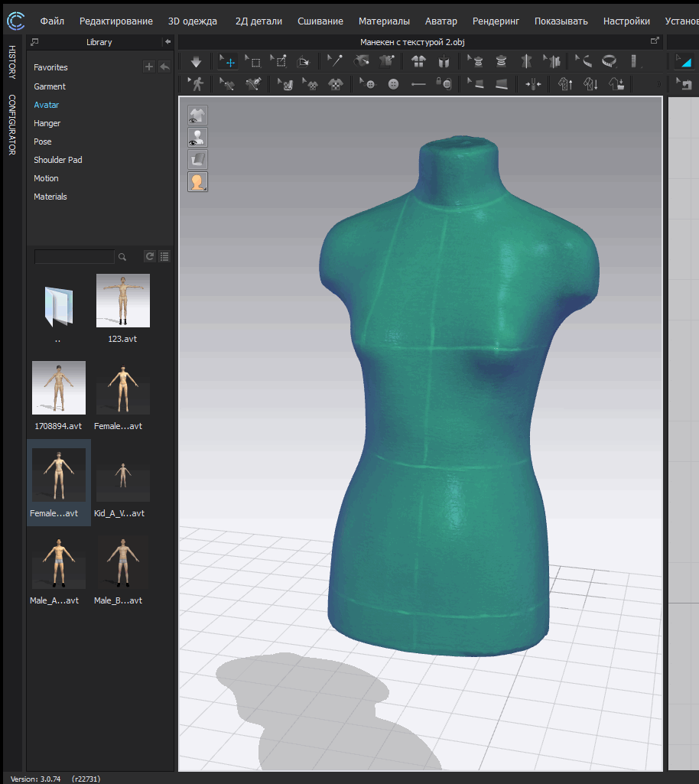
Task: Select the walking avatar animation tool
Action: pyautogui.click(x=197, y=84)
